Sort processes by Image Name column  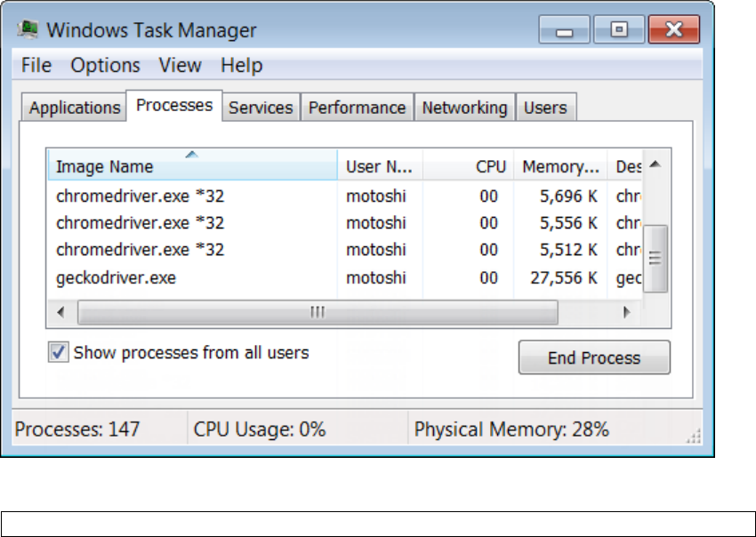click(x=192, y=166)
